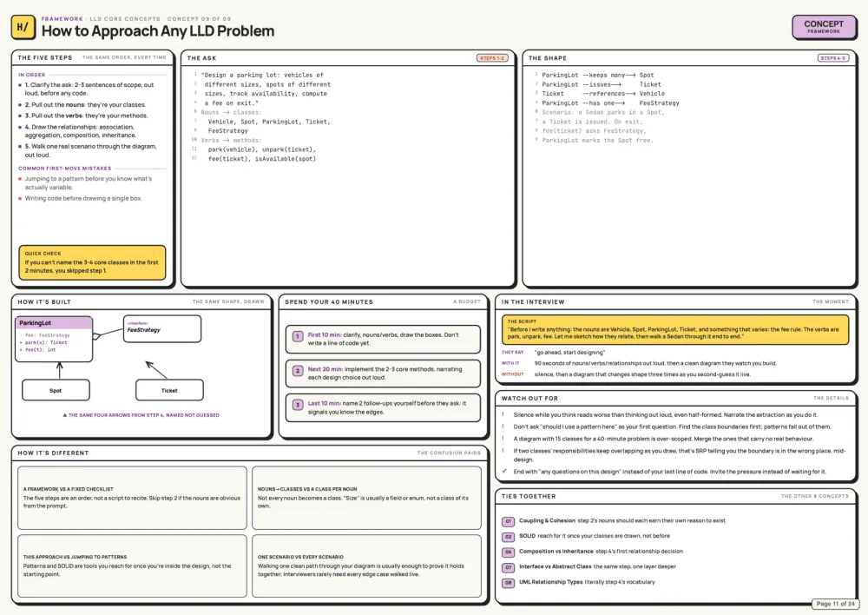Click THE SCRIPT yellow callout
This screenshot has width=868, height=615.
click(674, 330)
